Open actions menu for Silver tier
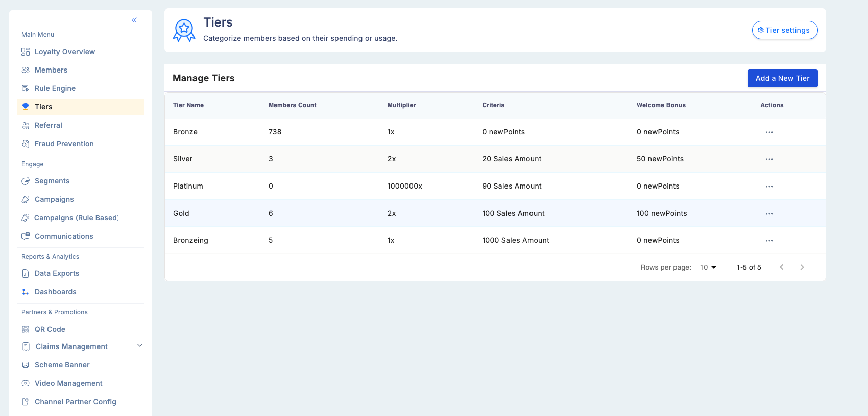 click(x=769, y=159)
